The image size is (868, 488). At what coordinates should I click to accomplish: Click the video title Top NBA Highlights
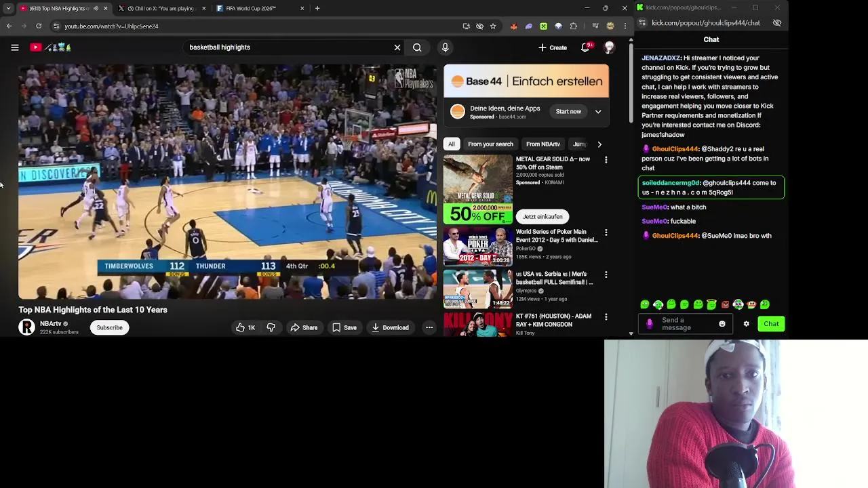[93, 310]
